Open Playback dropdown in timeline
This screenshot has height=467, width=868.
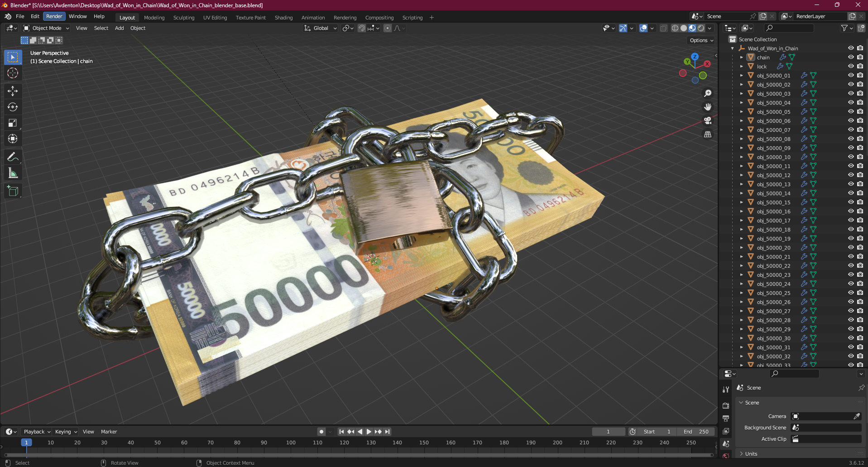37,432
